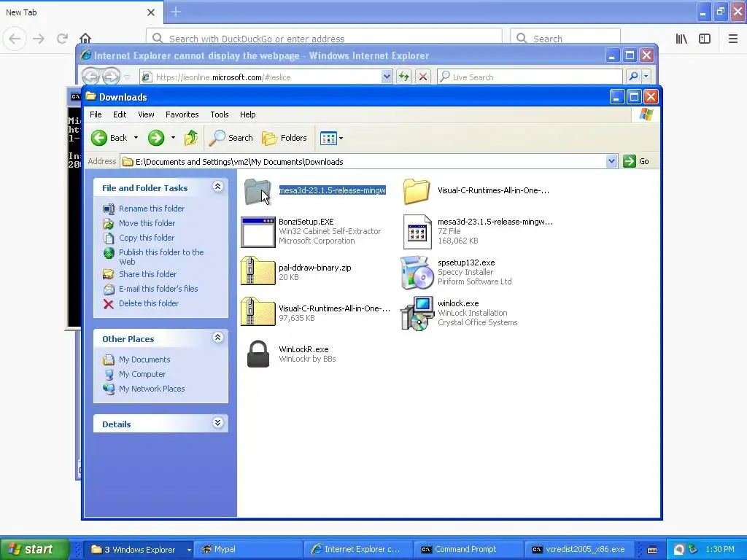Screen dimensions: 747x560
Task: Click Share this folder task
Action: point(147,274)
